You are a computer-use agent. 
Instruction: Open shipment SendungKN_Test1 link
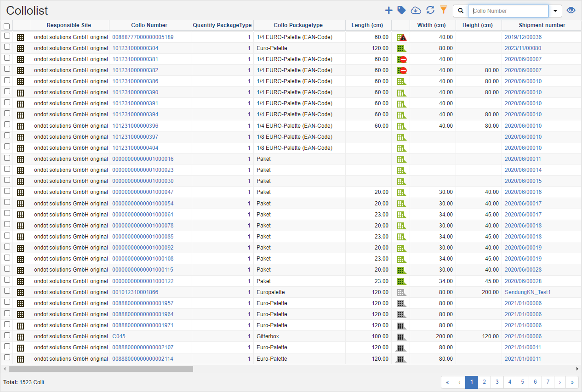pos(527,292)
